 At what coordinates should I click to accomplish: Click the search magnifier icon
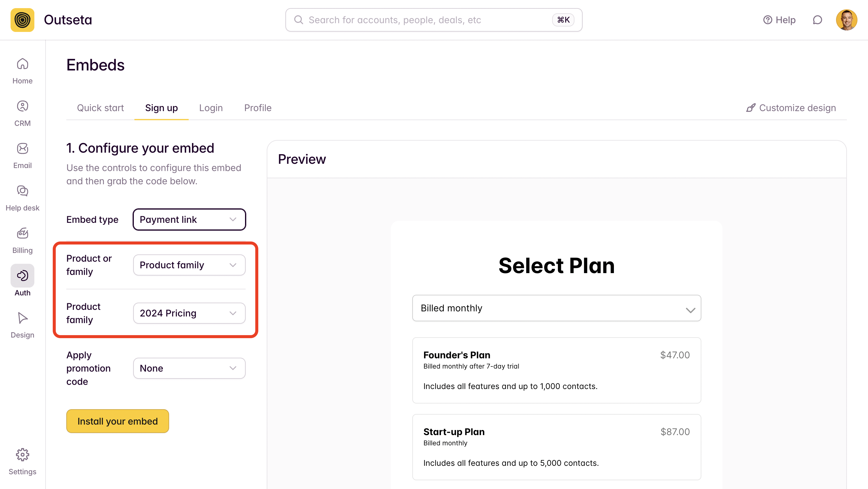click(299, 20)
